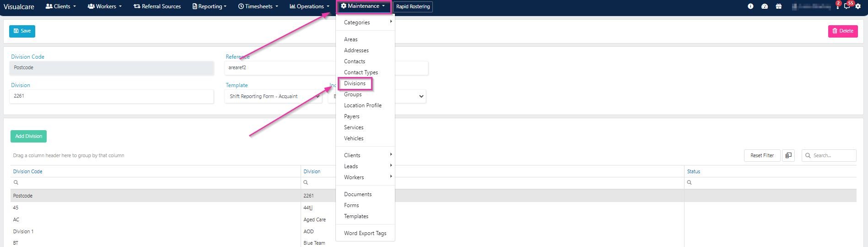
Task: Open Referral Sources page
Action: click(157, 6)
